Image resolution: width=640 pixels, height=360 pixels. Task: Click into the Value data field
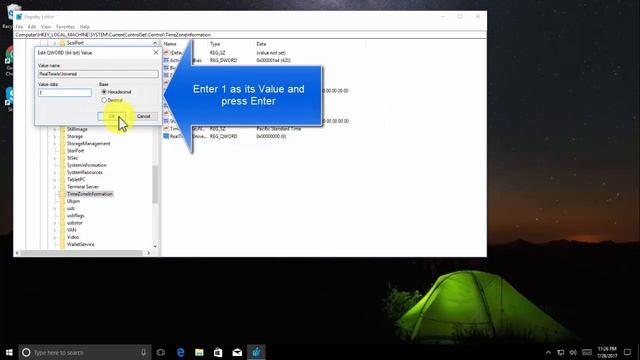click(65, 93)
